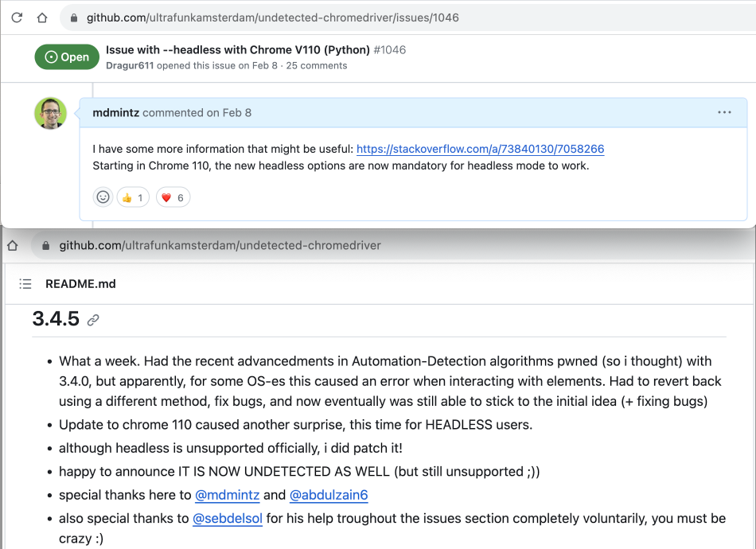Open the @sebdelsol mention link
The height and width of the screenshot is (549, 756).
pos(228,519)
